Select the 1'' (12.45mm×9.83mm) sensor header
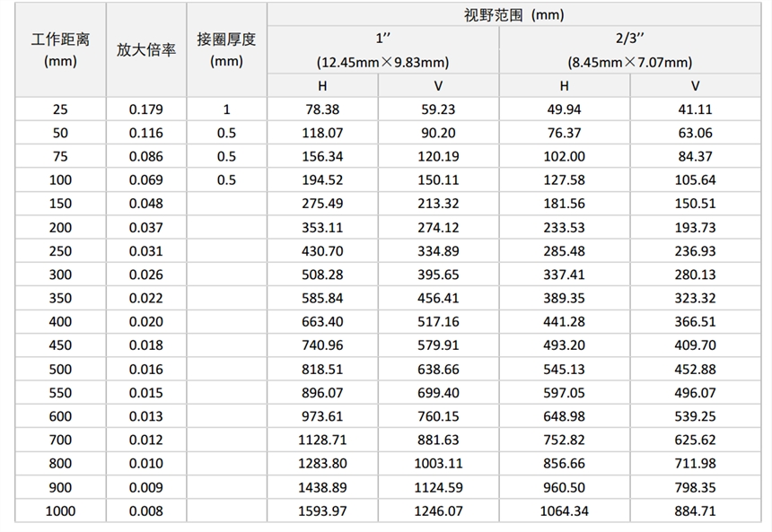Image resolution: width=772 pixels, height=532 pixels. point(382,51)
